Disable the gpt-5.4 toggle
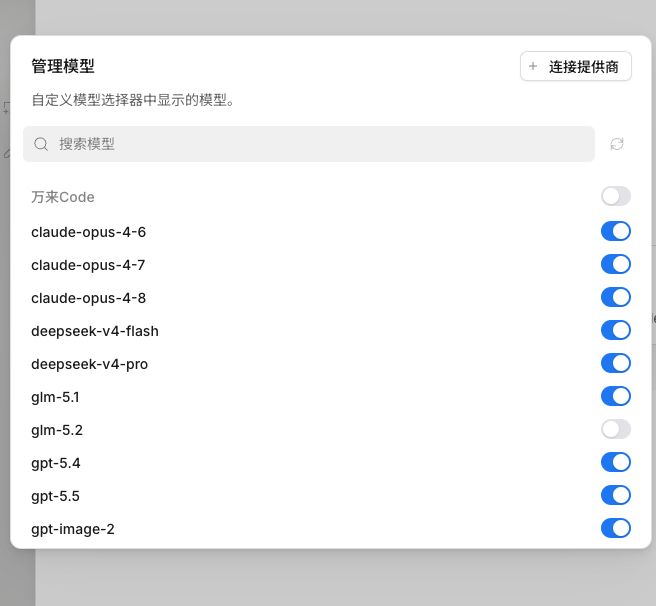Viewport: 656px width, 606px height. (616, 462)
